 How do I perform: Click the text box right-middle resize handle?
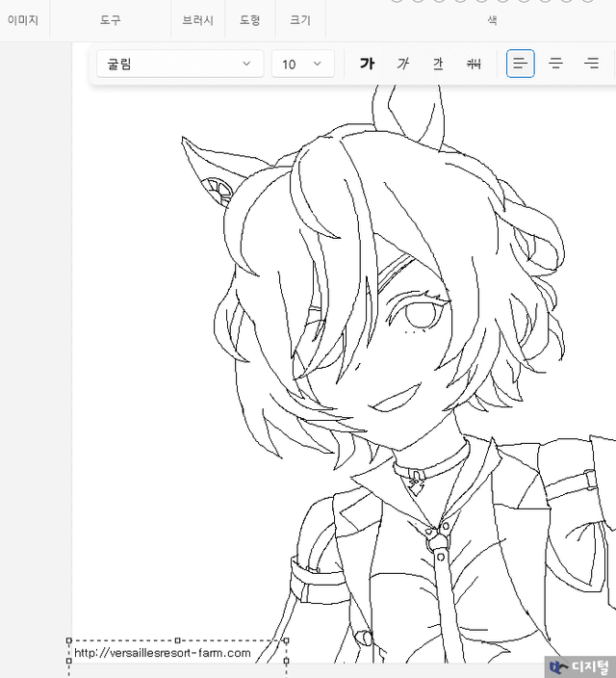point(287,661)
